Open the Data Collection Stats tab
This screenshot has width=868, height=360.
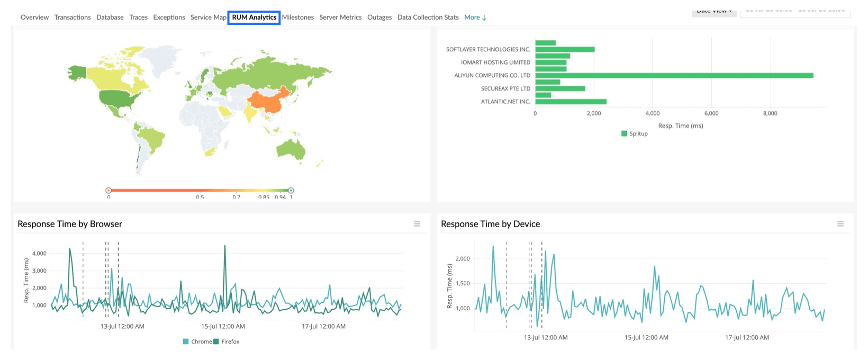tap(428, 17)
